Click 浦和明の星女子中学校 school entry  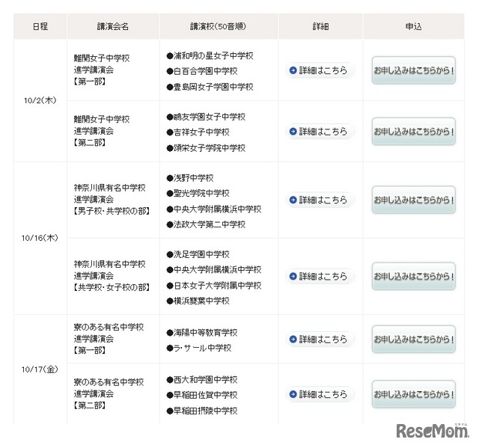[210, 56]
